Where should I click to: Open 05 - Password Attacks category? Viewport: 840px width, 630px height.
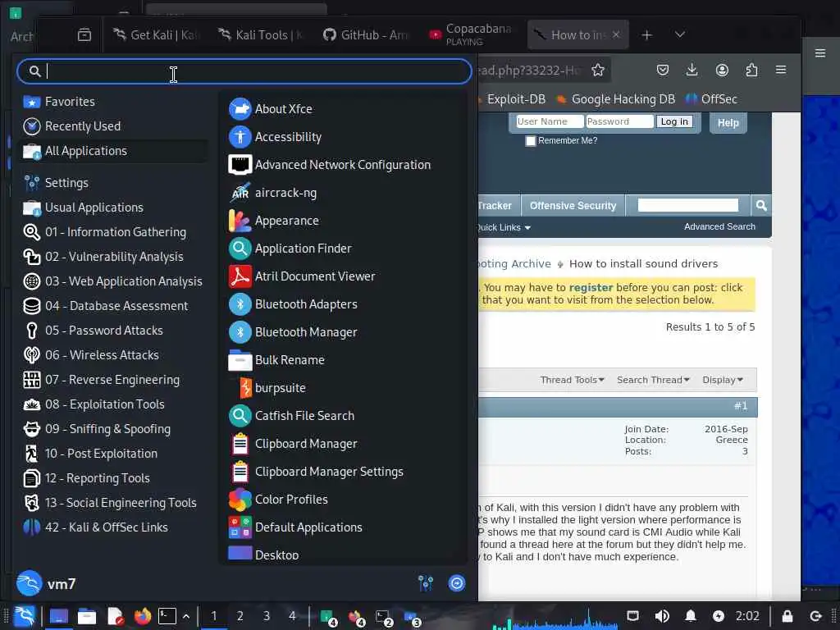(112, 331)
